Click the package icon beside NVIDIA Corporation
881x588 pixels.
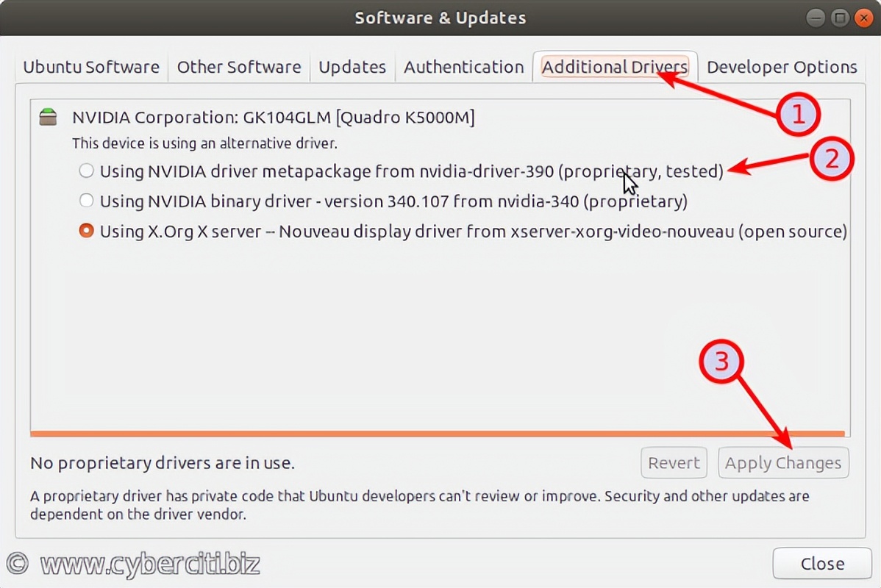(49, 116)
